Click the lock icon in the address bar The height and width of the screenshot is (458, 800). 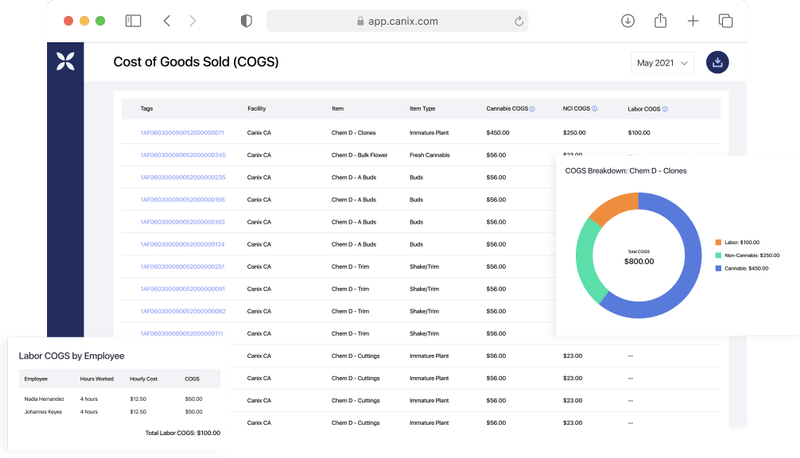360,21
